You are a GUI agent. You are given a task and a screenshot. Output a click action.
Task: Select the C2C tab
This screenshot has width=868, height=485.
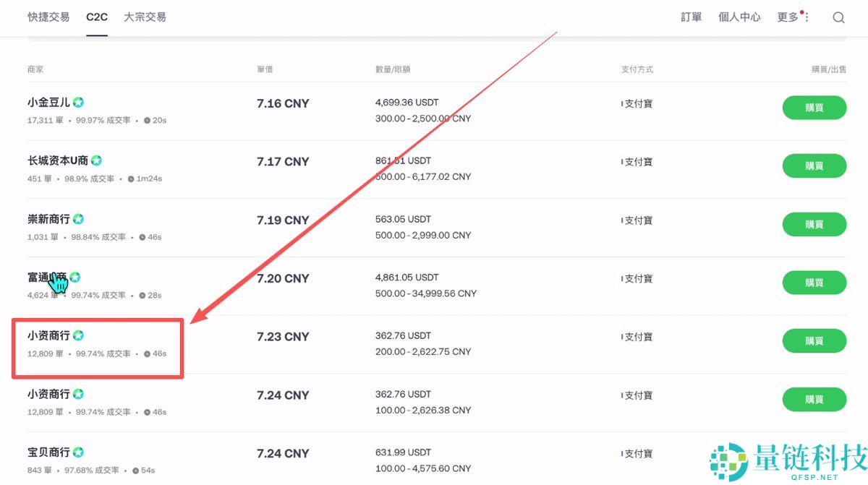[x=97, y=17]
